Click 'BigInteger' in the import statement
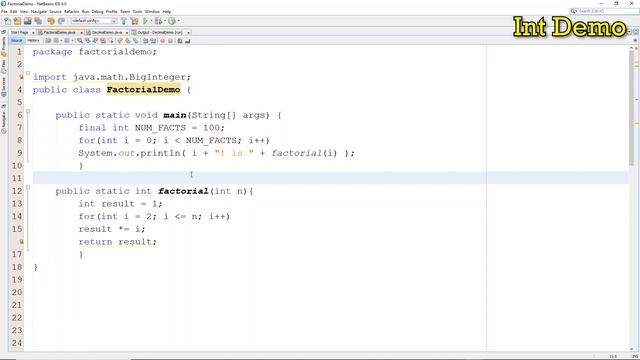The width and height of the screenshot is (640, 360). [x=158, y=77]
